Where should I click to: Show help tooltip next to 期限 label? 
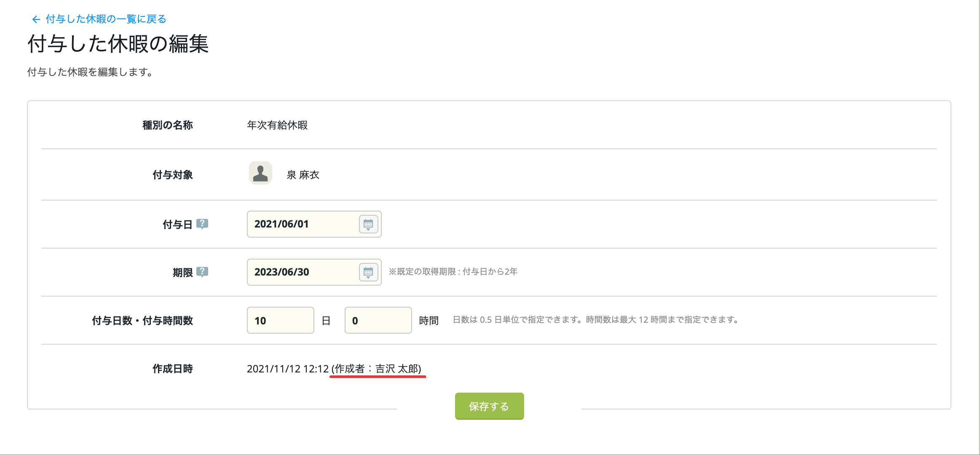[202, 272]
